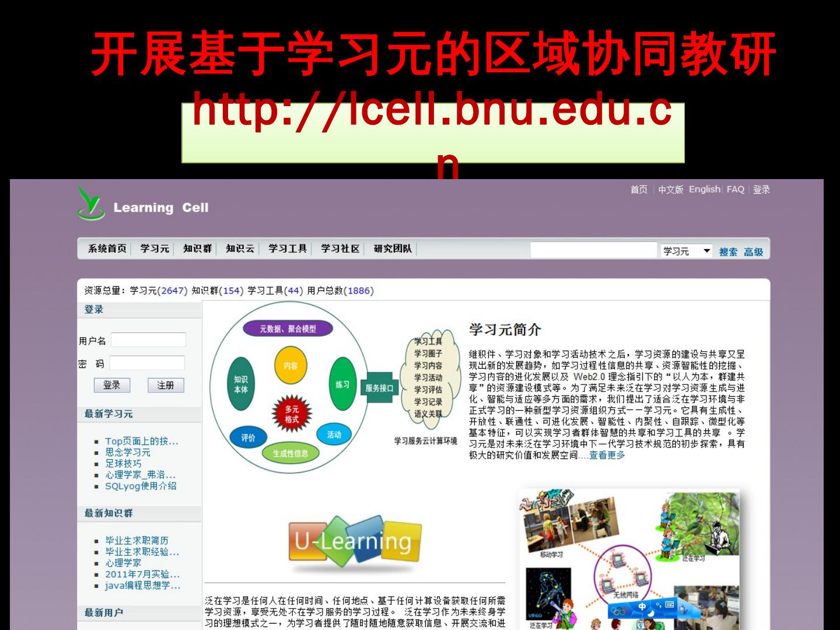Click the 查看更多 read-more link
840x630 pixels.
tap(607, 455)
